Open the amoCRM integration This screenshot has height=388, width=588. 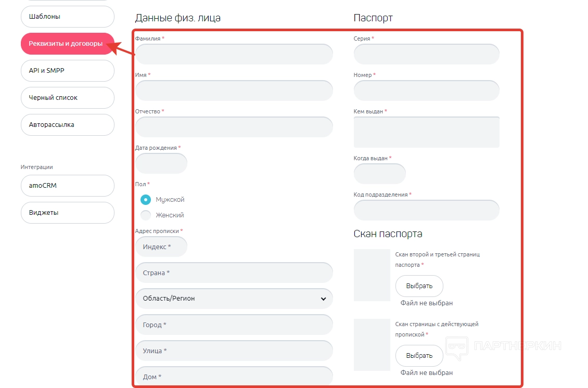(x=67, y=186)
